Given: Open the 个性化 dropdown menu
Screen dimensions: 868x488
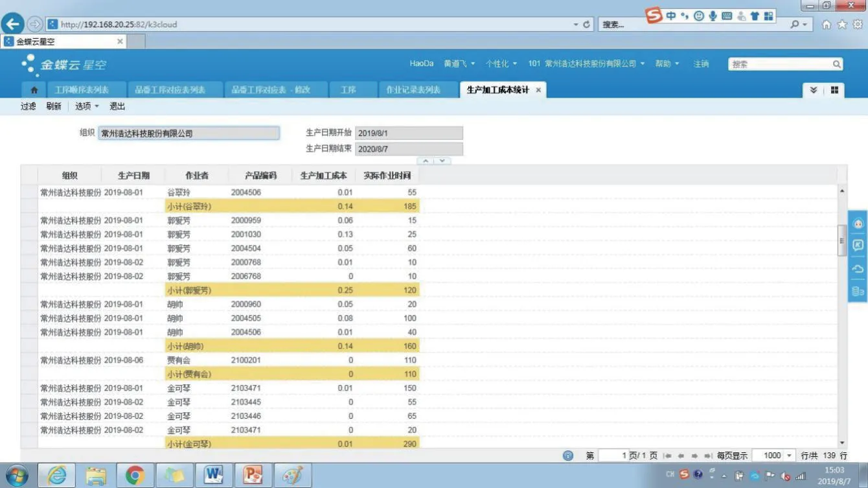Looking at the screenshot, I should [x=501, y=64].
